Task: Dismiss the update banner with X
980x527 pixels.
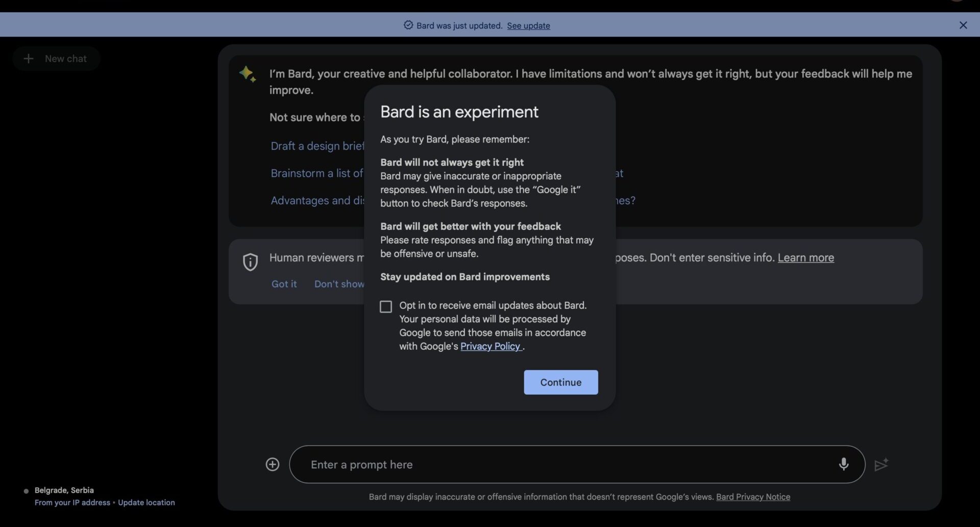Action: coord(963,25)
